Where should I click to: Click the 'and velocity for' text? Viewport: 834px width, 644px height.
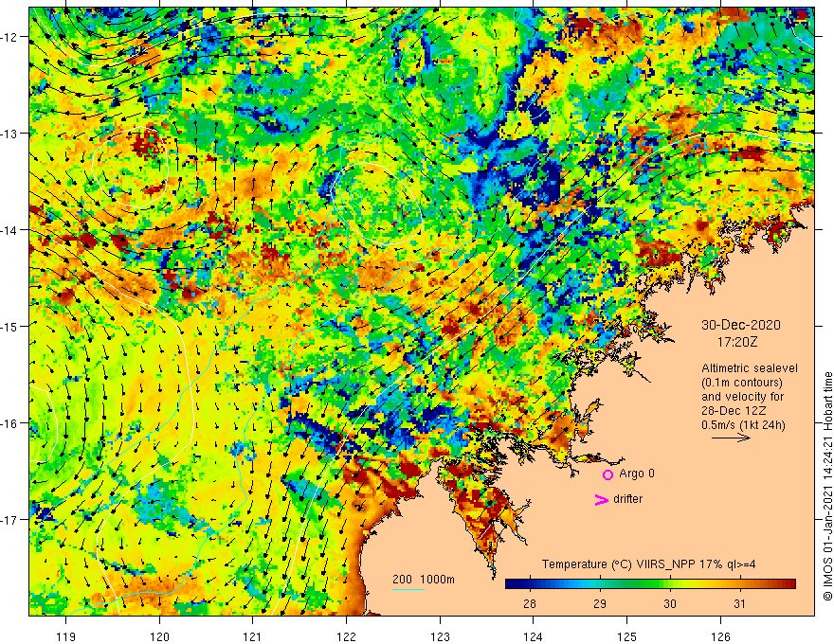pyautogui.click(x=742, y=397)
